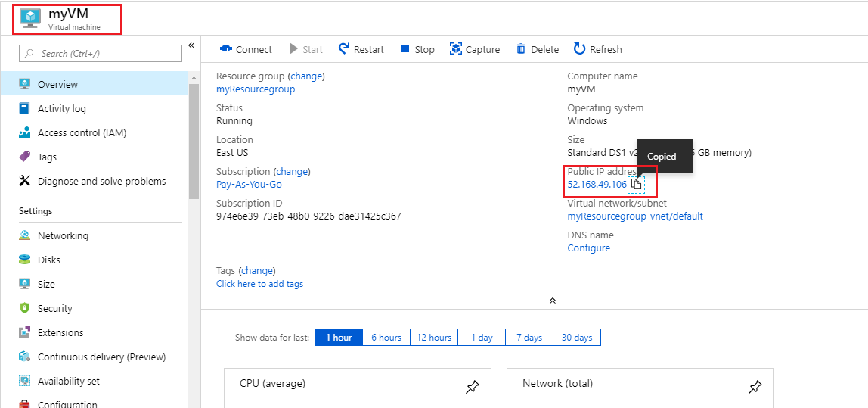Collapse the essentials section using up chevrons

(552, 301)
